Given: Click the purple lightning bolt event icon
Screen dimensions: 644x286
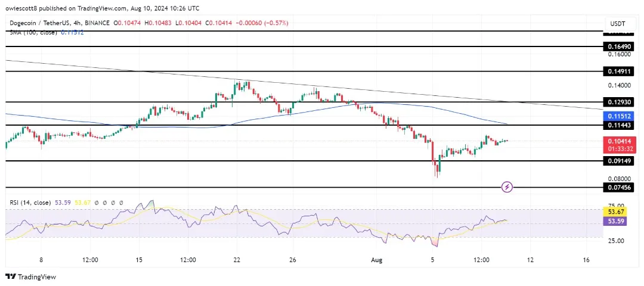Looking at the screenshot, I should [507, 187].
